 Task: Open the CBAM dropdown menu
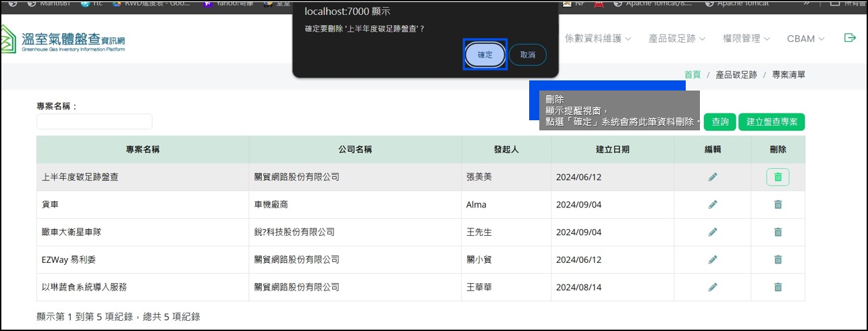805,39
